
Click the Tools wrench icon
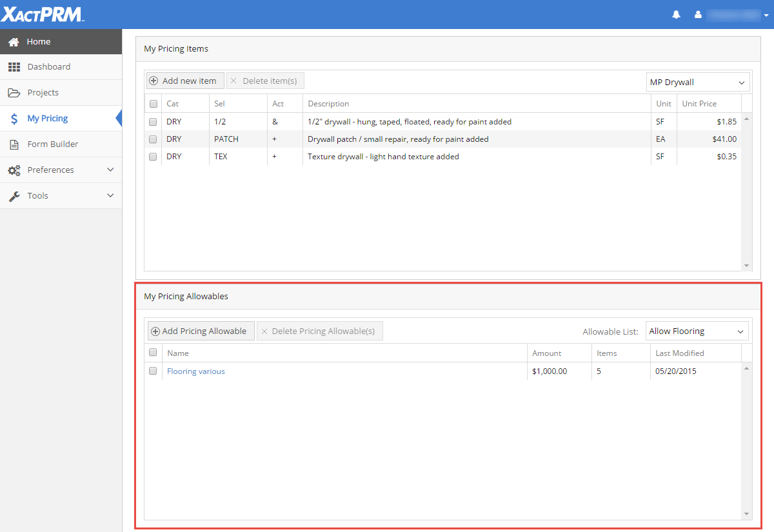pyautogui.click(x=14, y=196)
